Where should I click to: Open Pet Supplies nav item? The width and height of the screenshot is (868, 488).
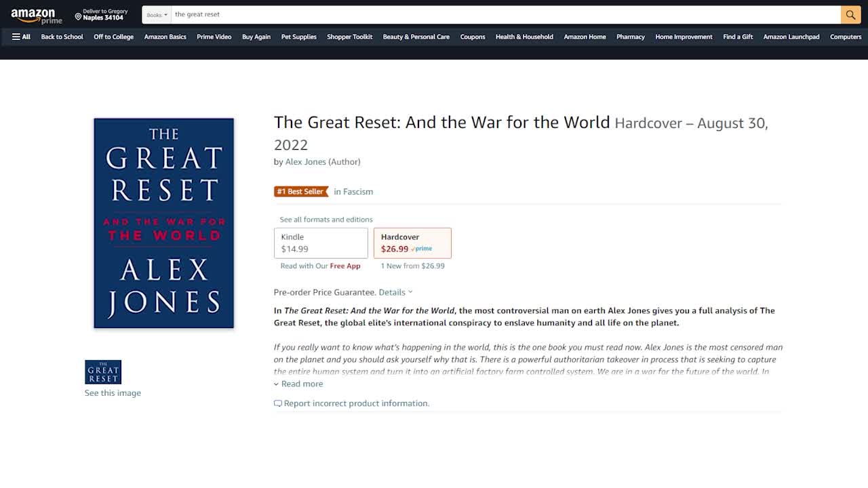(298, 37)
